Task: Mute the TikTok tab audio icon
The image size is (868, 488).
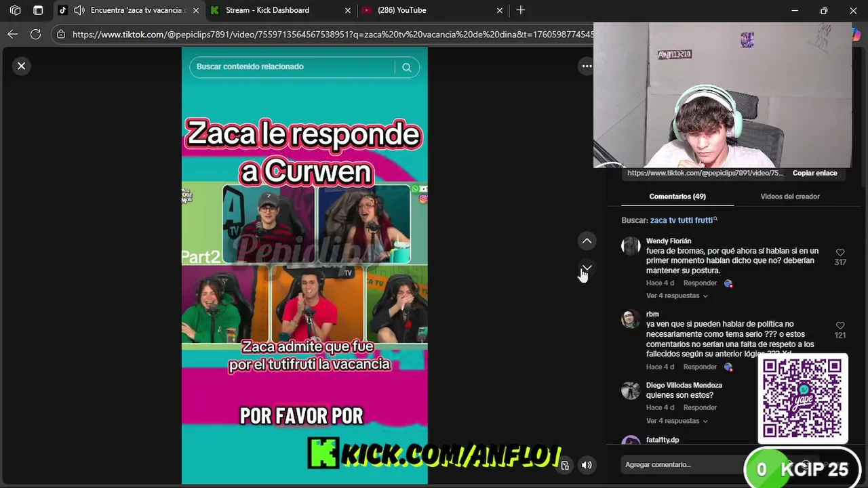Action: [x=79, y=10]
